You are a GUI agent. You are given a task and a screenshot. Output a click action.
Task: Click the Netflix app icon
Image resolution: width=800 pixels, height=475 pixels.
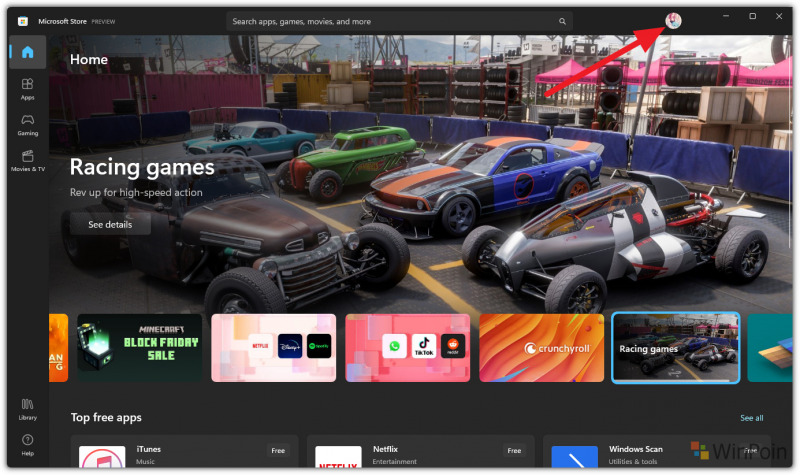pos(338,457)
